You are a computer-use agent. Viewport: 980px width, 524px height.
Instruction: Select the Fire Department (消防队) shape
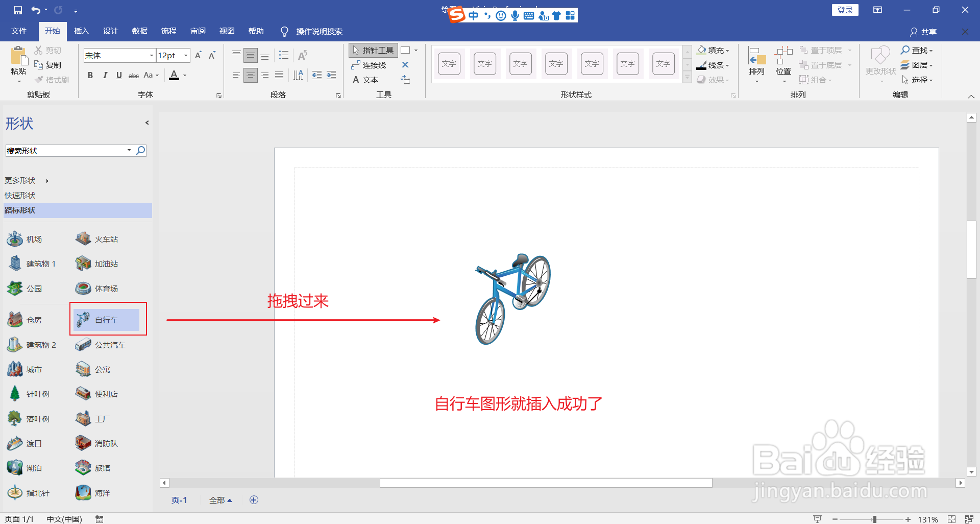coord(96,443)
